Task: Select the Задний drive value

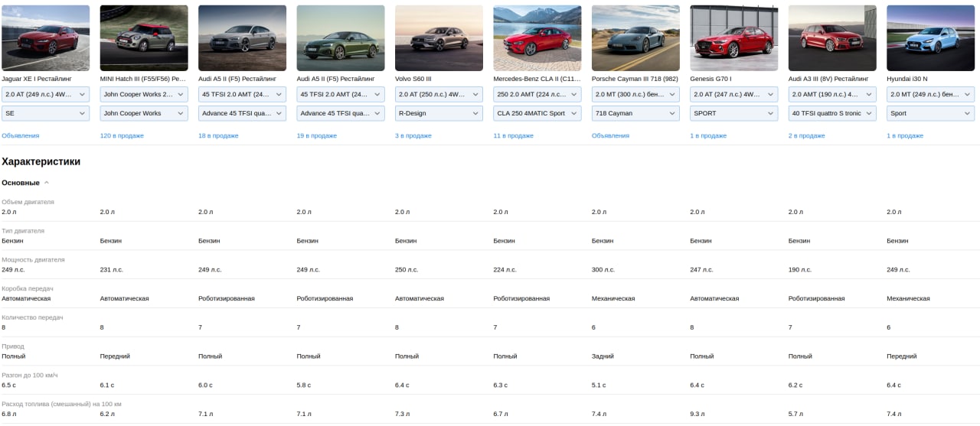Action: point(603,356)
